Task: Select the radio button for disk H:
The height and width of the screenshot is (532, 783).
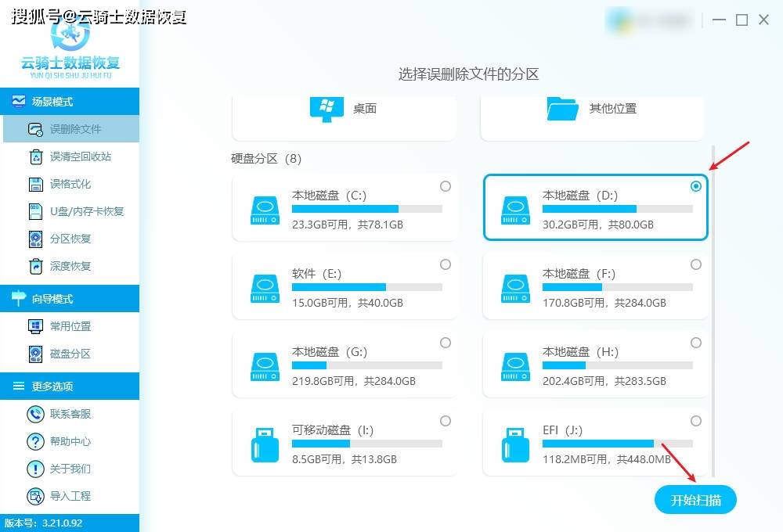Action: click(x=696, y=343)
